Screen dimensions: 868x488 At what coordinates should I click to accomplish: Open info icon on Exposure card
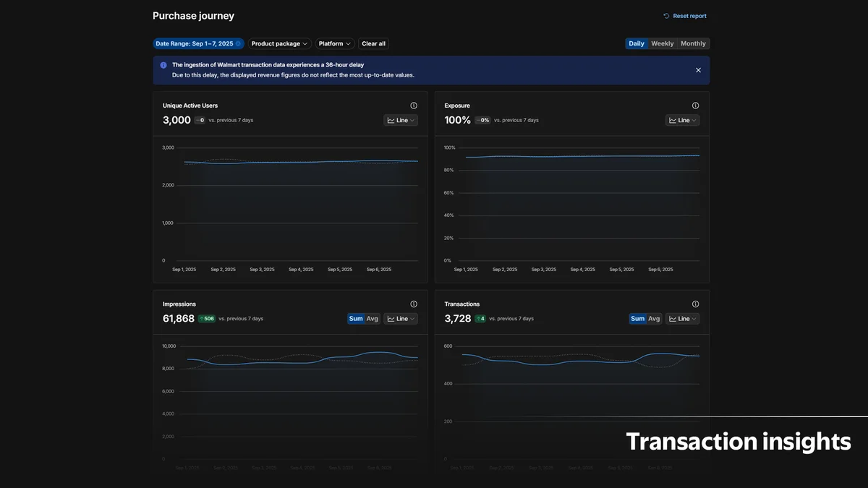click(x=695, y=106)
